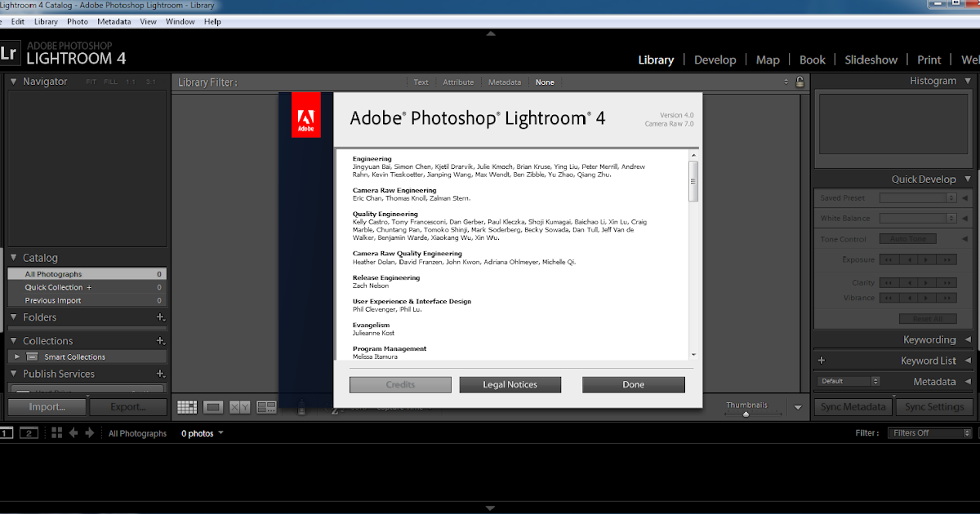Open the Saved Preset dropdown
The width and height of the screenshot is (980, 514).
point(918,197)
